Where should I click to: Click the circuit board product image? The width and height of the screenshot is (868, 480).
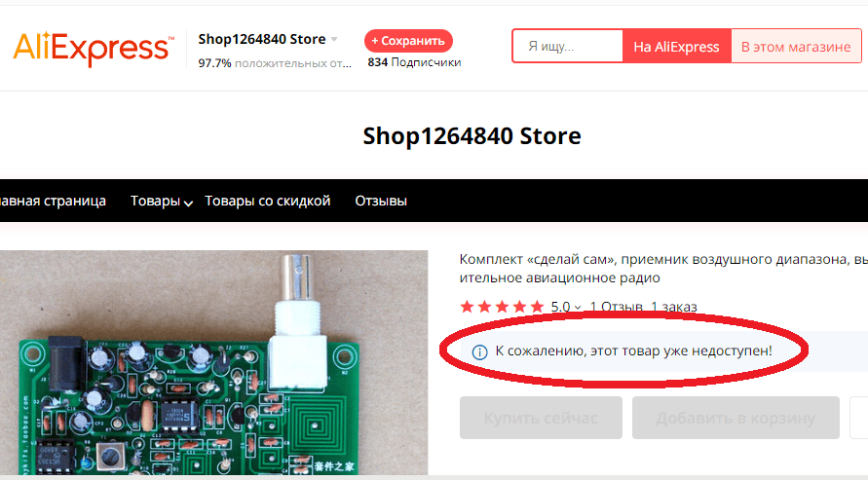[213, 363]
